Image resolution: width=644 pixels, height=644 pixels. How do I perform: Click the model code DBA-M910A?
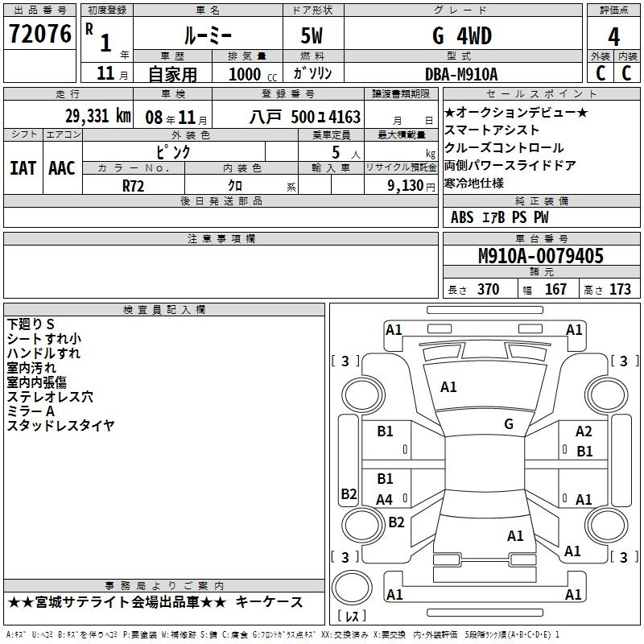pos(461,74)
